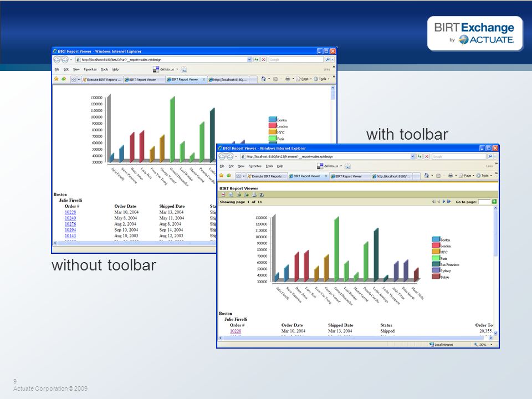Click Add to Favorites icon in front window

[x=229, y=176]
